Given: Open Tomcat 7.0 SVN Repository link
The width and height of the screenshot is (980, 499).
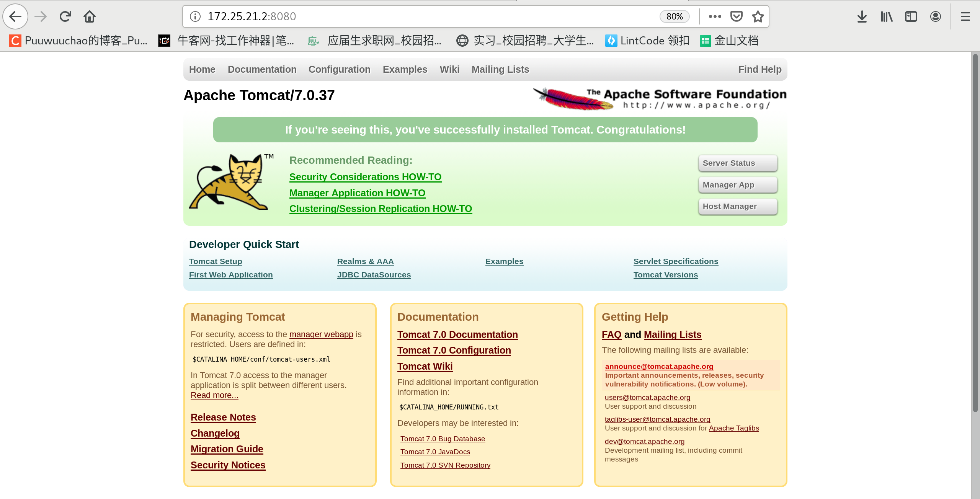Looking at the screenshot, I should 445,465.
